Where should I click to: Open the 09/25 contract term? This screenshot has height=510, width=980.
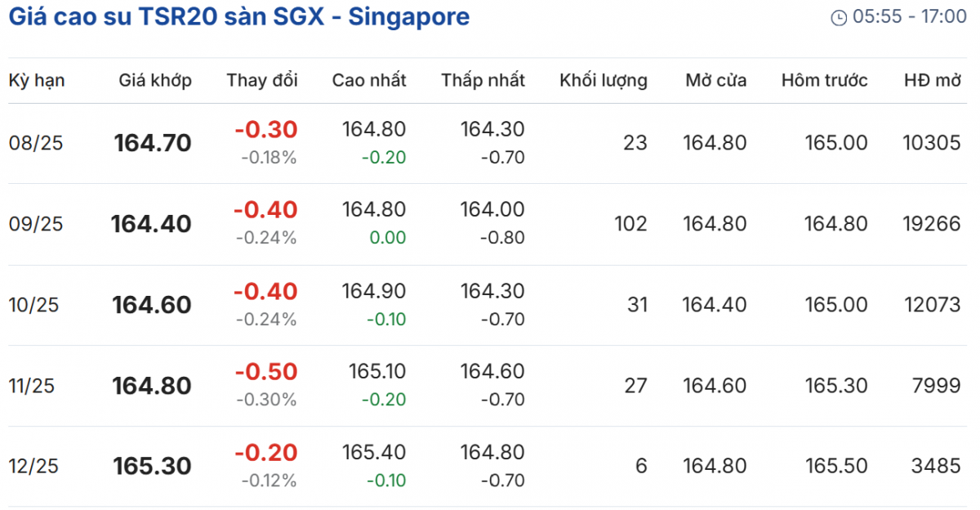point(36,224)
